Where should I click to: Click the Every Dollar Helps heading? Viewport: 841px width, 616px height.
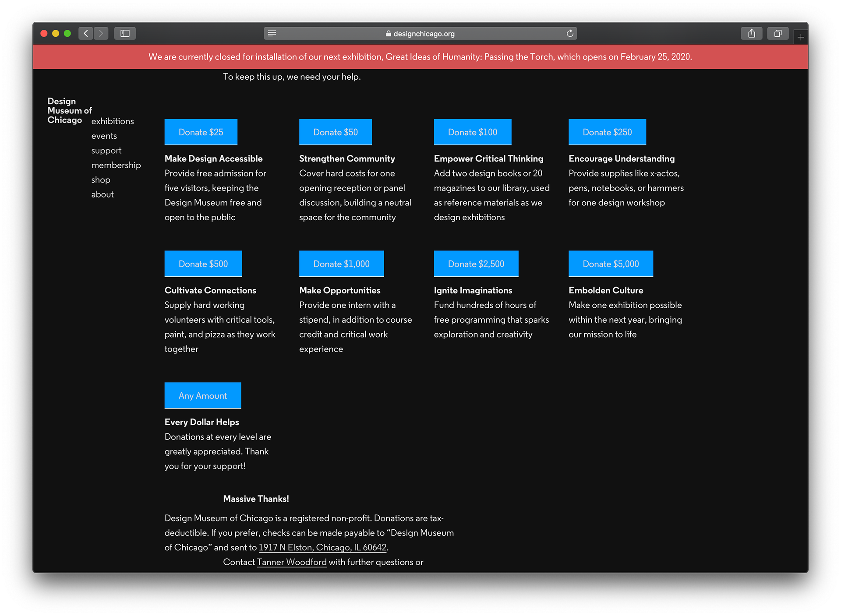click(202, 422)
